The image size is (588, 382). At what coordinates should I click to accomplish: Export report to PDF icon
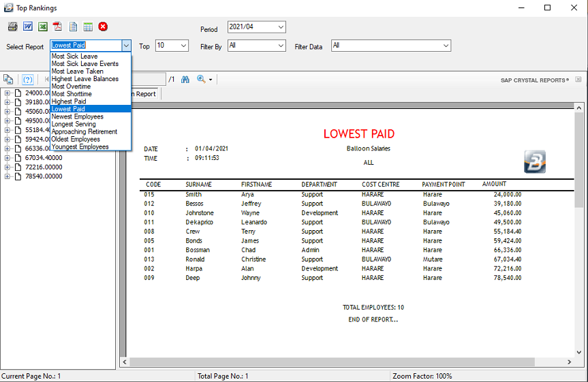[x=57, y=27]
